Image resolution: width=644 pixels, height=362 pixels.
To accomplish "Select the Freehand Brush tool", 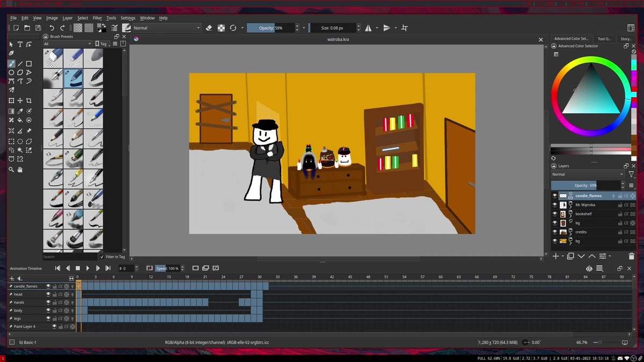I will click(x=11, y=63).
